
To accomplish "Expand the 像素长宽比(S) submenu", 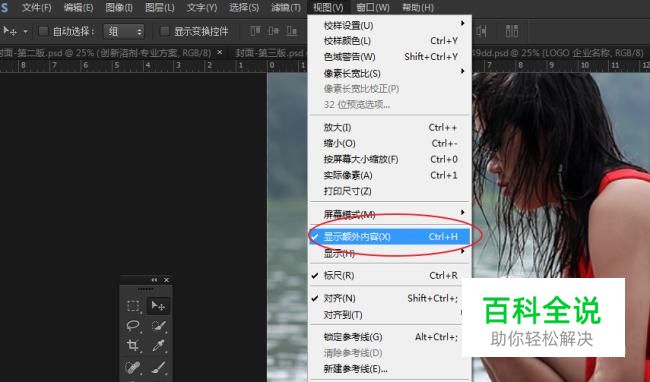I will [x=390, y=73].
